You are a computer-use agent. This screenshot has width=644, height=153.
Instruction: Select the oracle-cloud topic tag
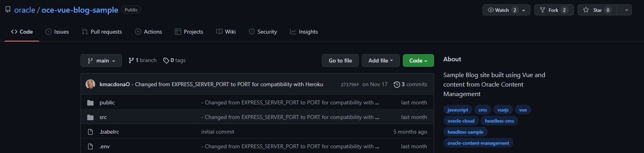click(461, 121)
